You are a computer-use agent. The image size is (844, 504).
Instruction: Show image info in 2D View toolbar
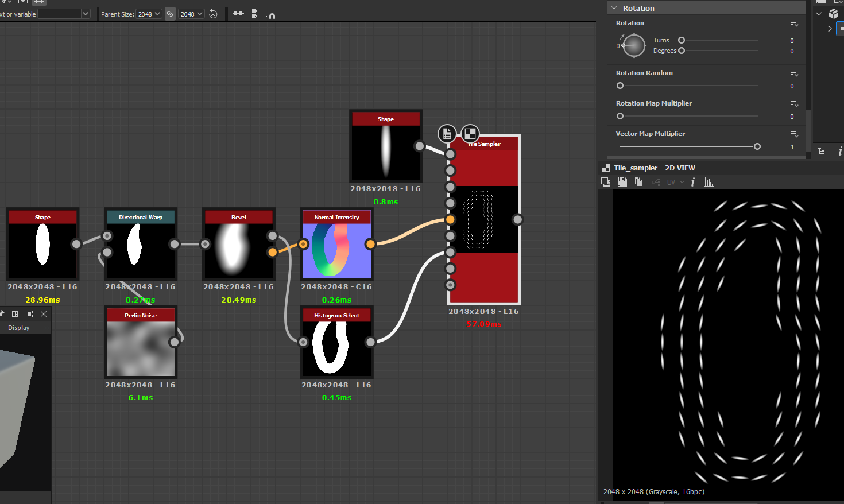click(693, 182)
